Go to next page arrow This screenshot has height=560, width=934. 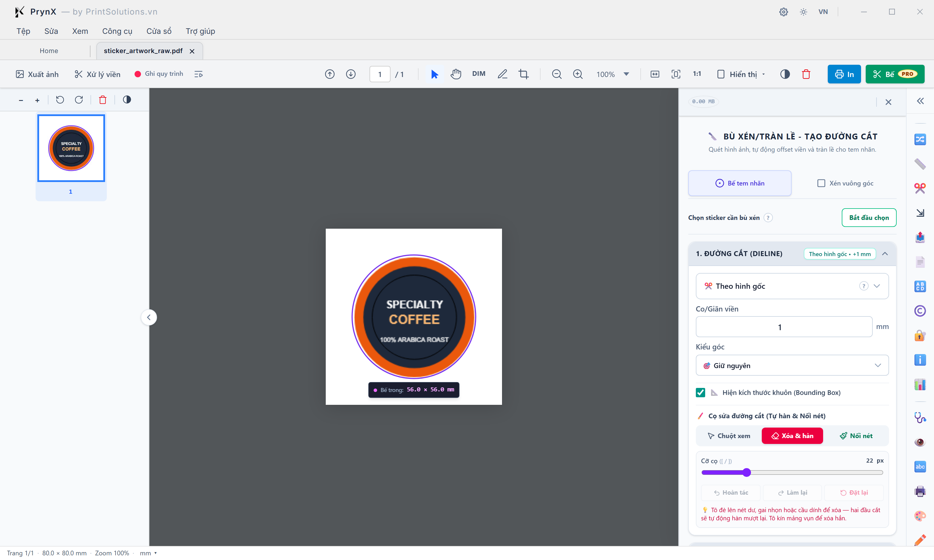pyautogui.click(x=351, y=74)
